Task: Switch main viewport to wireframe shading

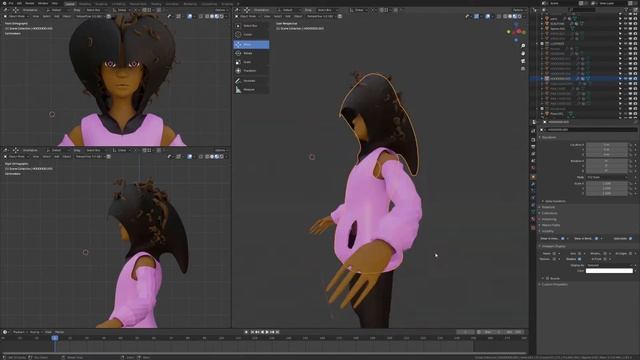Action: (505, 16)
